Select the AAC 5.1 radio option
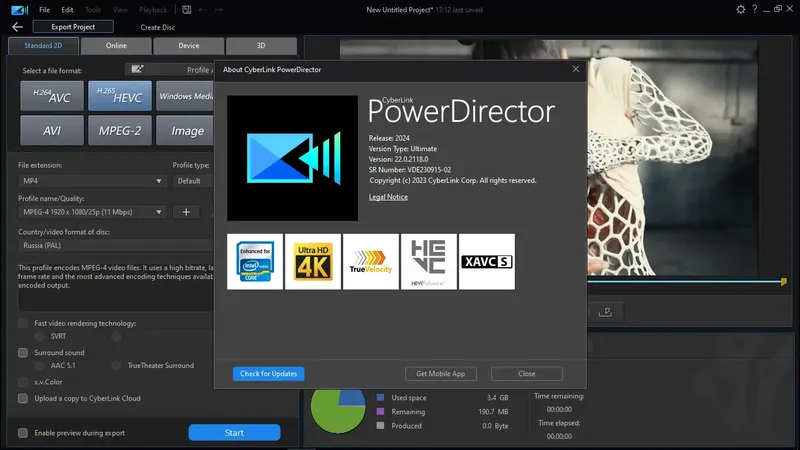800x450 pixels. (39, 365)
